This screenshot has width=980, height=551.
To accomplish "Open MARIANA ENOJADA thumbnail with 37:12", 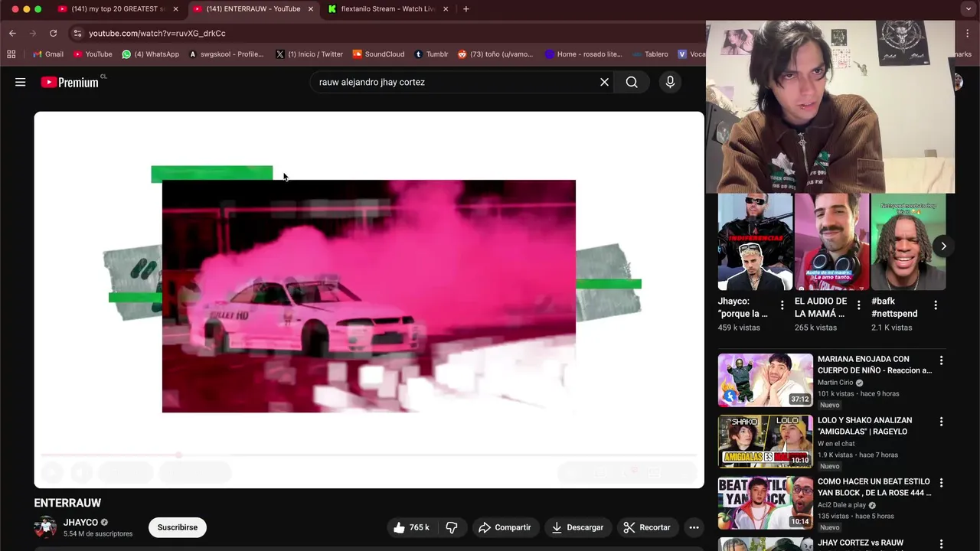I will pos(765,380).
